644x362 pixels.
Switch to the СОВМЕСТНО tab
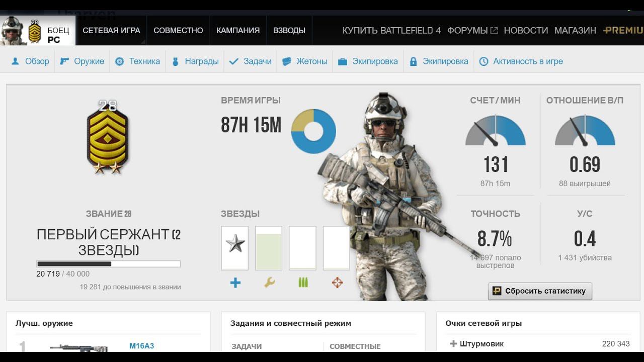(x=178, y=30)
